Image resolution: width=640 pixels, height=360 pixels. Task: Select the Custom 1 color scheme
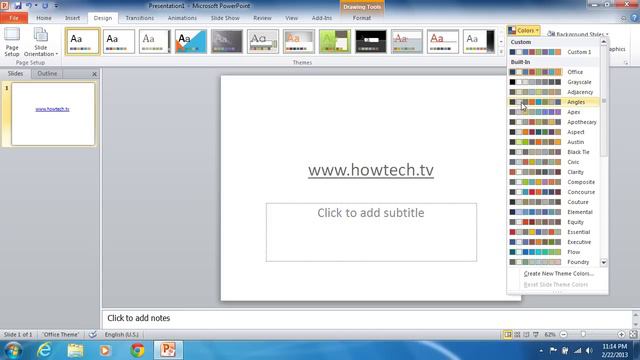553,52
